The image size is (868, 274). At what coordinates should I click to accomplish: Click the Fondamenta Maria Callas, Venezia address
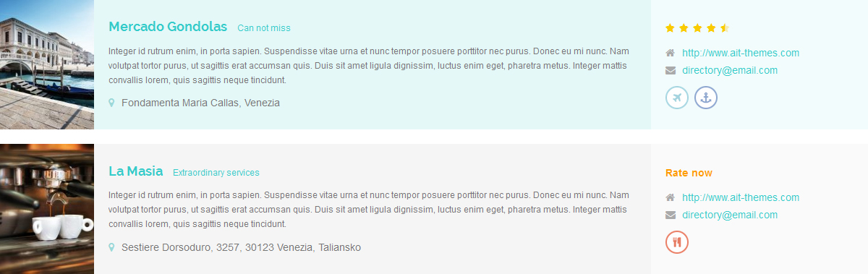(x=200, y=103)
